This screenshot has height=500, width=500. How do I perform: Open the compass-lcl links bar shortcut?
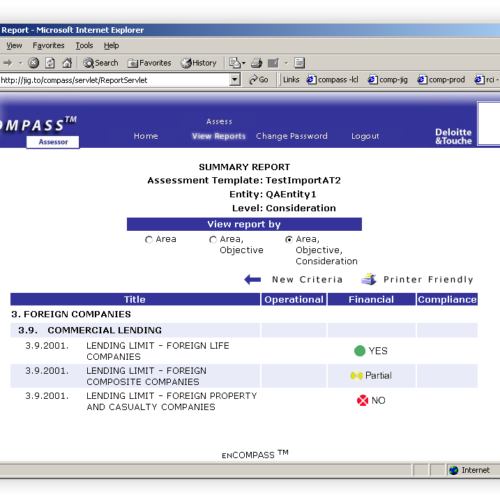[x=333, y=80]
